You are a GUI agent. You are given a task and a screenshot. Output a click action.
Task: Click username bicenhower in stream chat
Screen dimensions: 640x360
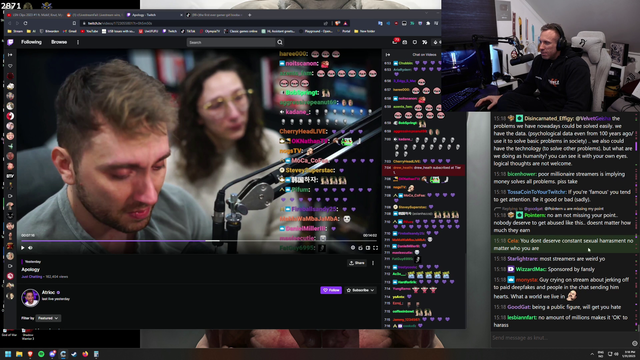pos(521,174)
